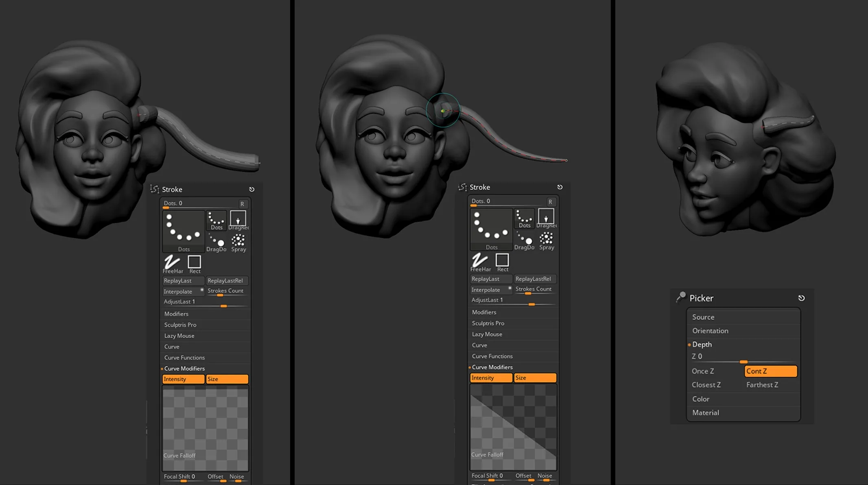This screenshot has height=485, width=868.
Task: Toggle Intensity curve modifier in middle panel
Action: coord(491,378)
